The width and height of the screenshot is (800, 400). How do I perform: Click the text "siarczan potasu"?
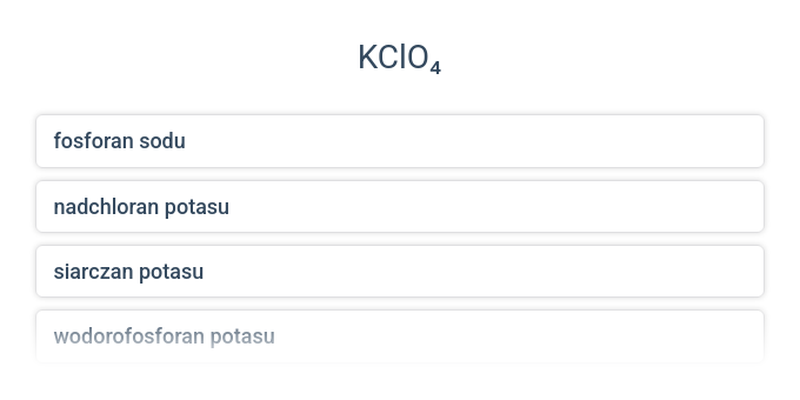[x=128, y=271]
